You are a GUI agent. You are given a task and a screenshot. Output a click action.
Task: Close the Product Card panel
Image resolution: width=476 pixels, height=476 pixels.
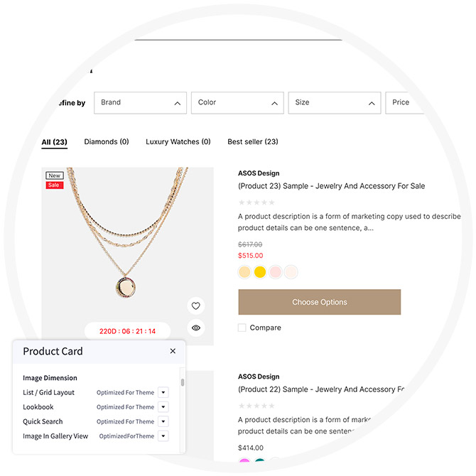[173, 351]
